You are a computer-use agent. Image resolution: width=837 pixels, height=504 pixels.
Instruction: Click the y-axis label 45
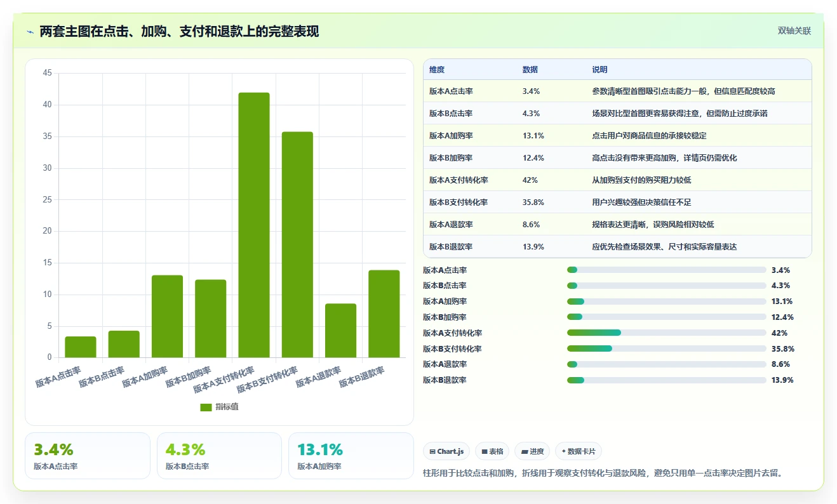tap(48, 73)
